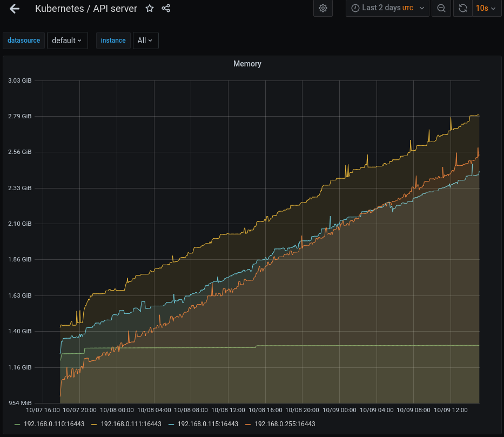Click the datasource variable label
The height and width of the screenshot is (437, 504).
point(24,41)
